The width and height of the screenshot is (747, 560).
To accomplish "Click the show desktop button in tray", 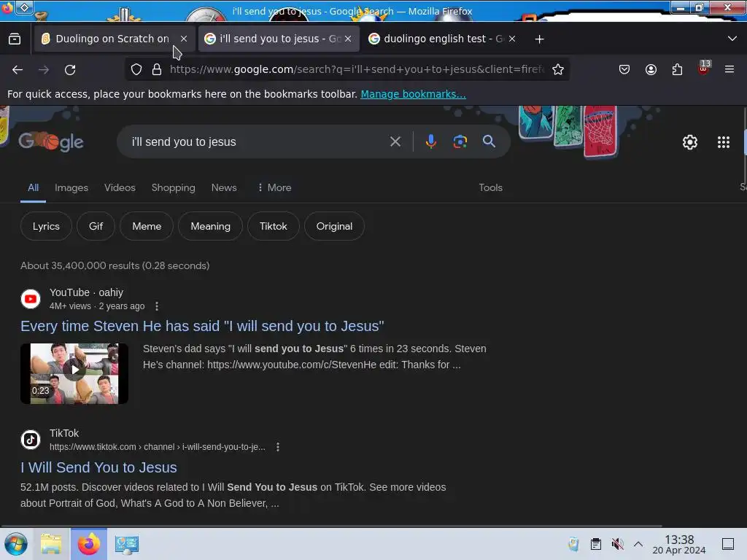I will point(728,544).
